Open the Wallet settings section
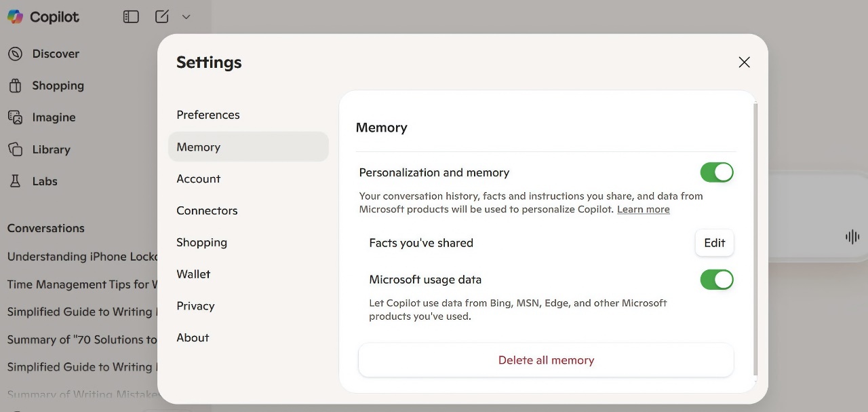Image resolution: width=868 pixels, height=412 pixels. click(x=193, y=274)
